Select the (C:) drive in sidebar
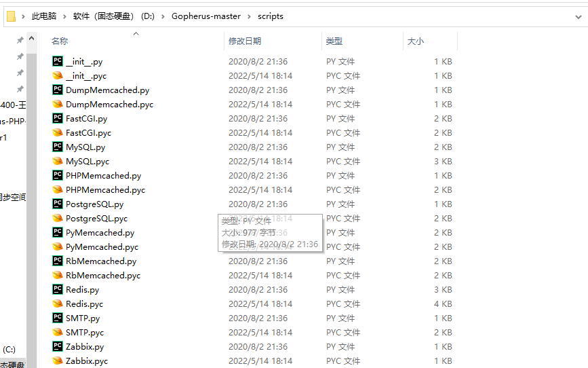The width and height of the screenshot is (588, 368). (x=9, y=350)
